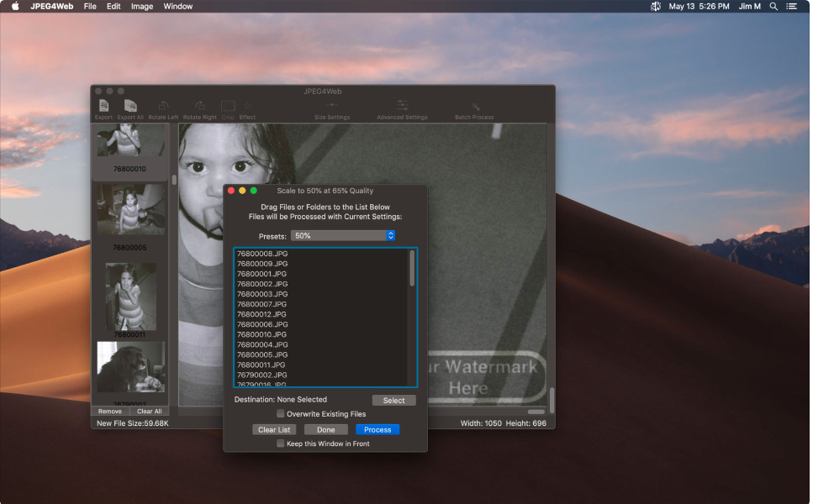This screenshot has height=504, width=813.
Task: Click the preview vertical scrollbar thumb
Action: pyautogui.click(x=552, y=401)
